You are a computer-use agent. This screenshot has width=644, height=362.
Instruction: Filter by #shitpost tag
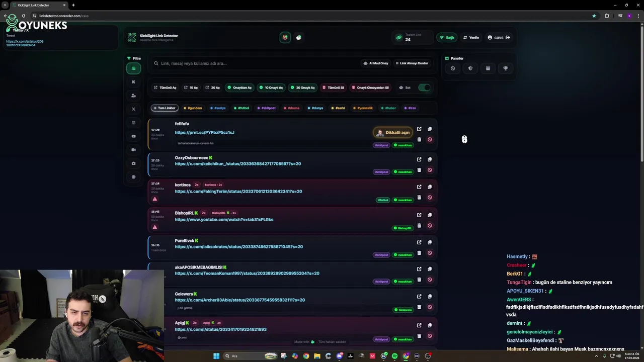tap(267, 108)
